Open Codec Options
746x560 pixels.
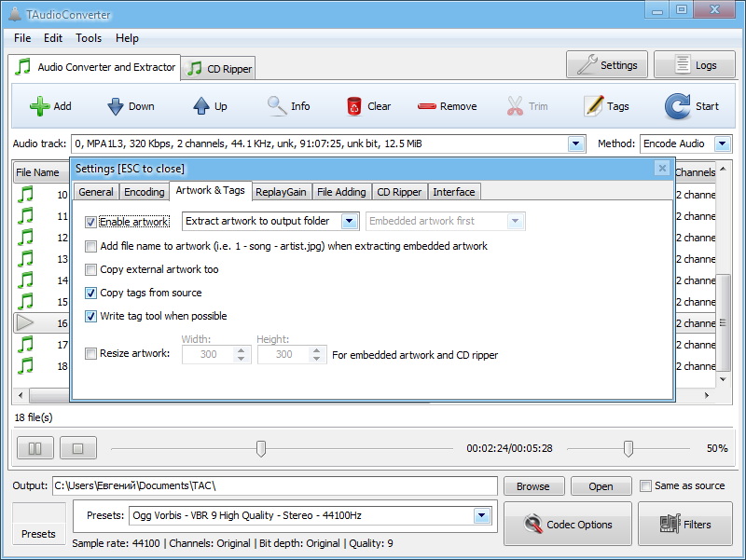(x=568, y=524)
